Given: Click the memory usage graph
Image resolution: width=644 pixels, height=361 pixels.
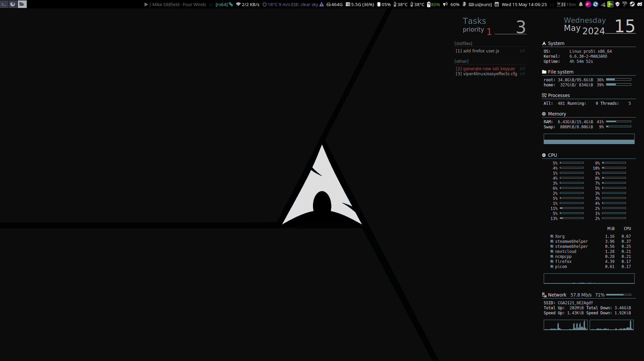Looking at the screenshot, I should pos(589,139).
